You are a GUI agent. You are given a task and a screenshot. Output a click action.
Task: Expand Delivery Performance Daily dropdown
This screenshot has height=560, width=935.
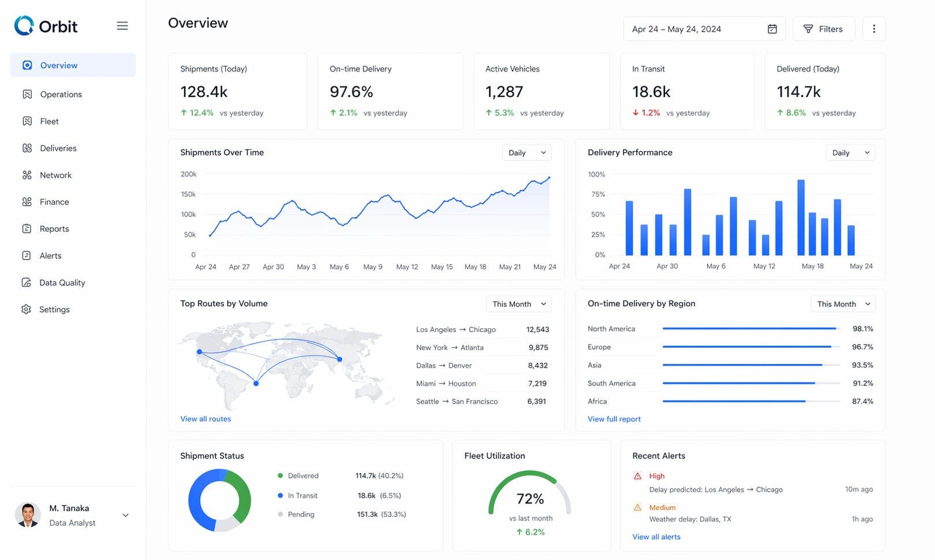click(x=851, y=153)
